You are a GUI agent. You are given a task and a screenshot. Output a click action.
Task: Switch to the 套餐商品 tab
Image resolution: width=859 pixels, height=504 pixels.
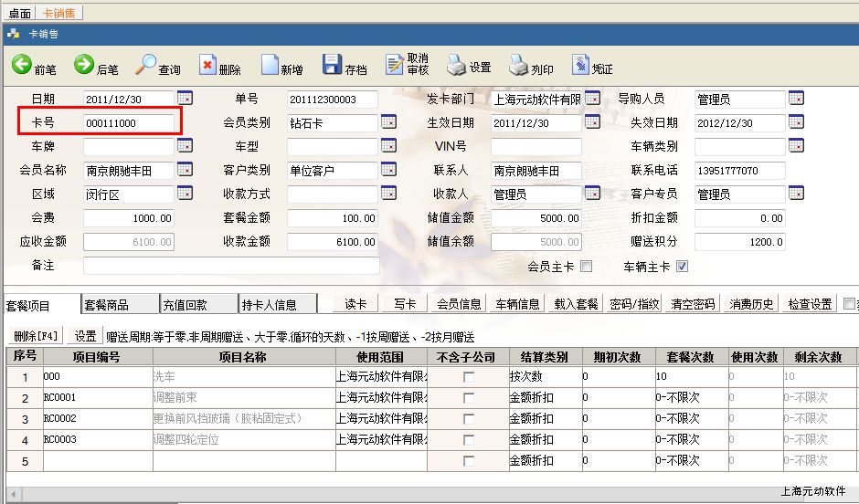coord(106,305)
